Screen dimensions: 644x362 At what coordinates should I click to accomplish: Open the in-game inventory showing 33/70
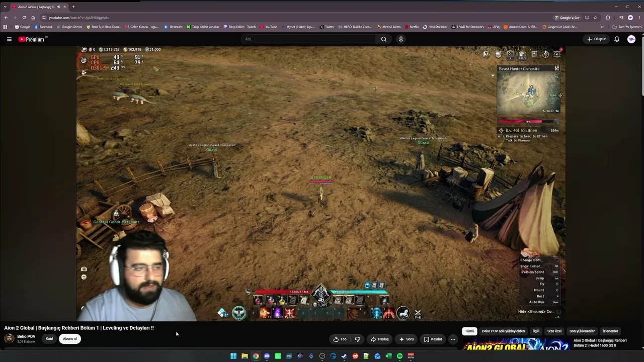522,54
